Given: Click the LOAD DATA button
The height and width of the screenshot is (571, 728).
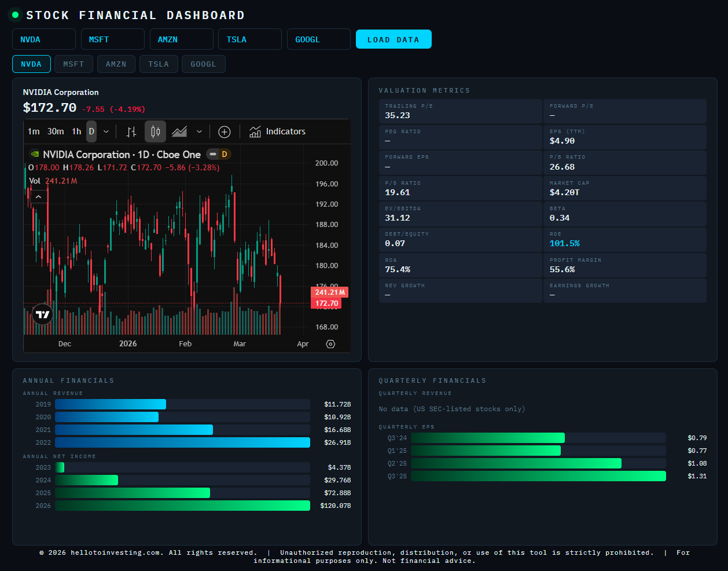Looking at the screenshot, I should (394, 39).
